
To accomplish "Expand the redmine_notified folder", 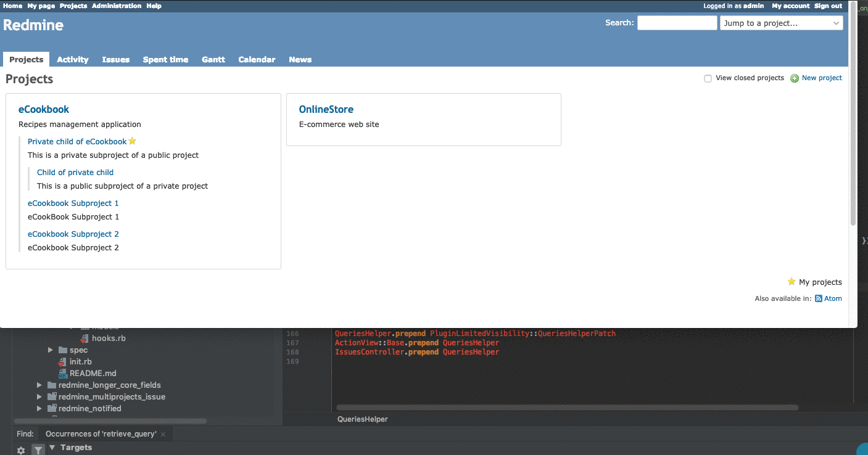I will 39,409.
